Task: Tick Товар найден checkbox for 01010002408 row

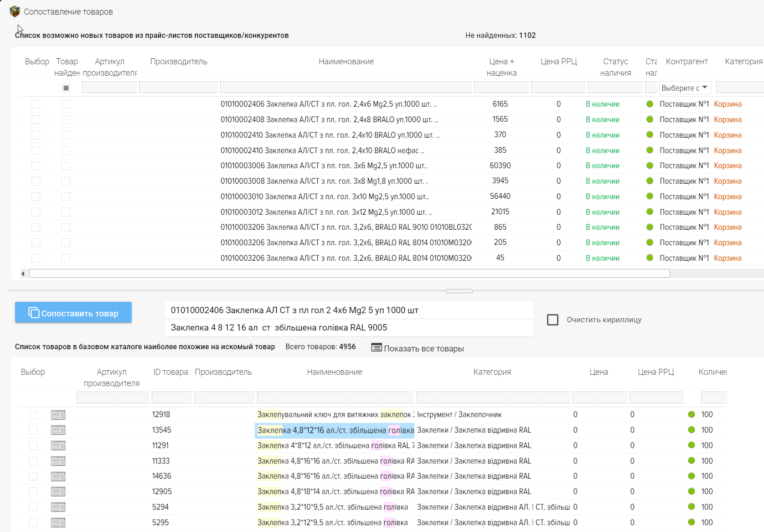Action: [66, 119]
